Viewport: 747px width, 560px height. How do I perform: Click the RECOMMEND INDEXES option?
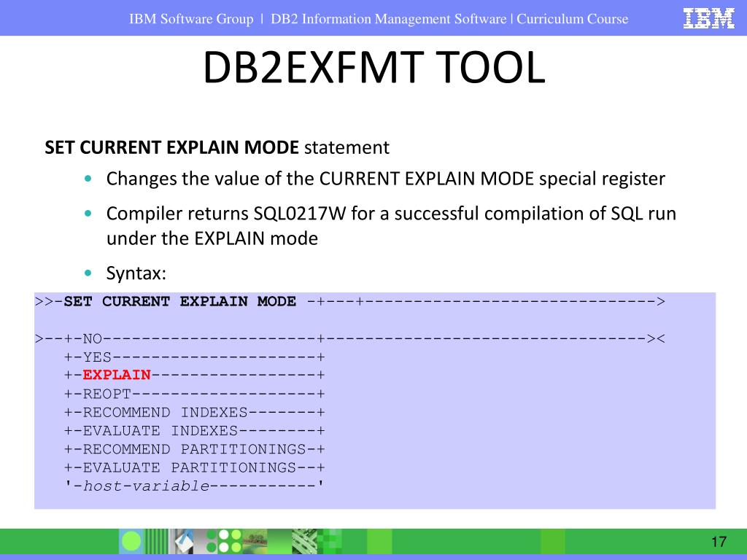pyautogui.click(x=166, y=413)
